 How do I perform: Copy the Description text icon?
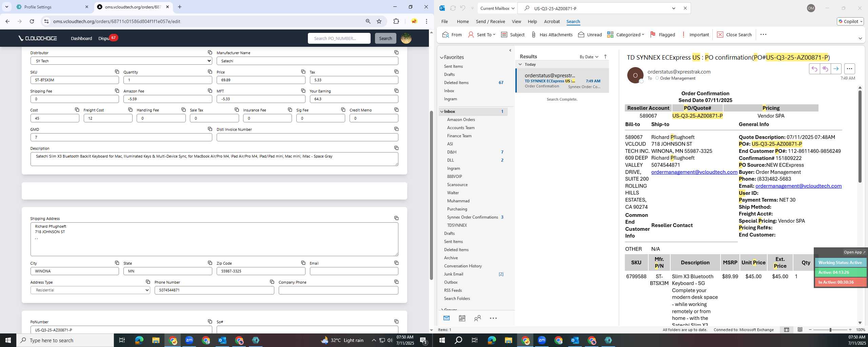396,148
